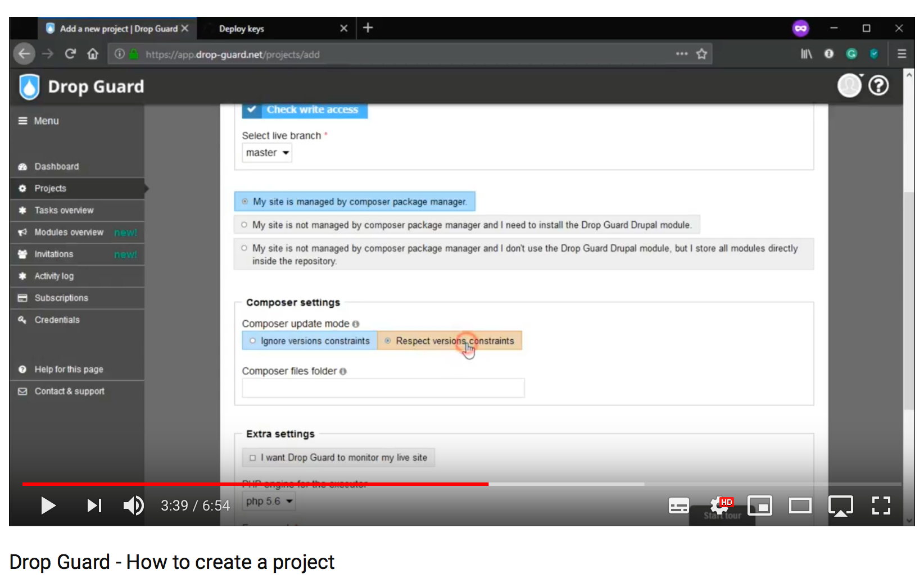Click the Composer files folder input
924x583 pixels.
(x=383, y=388)
